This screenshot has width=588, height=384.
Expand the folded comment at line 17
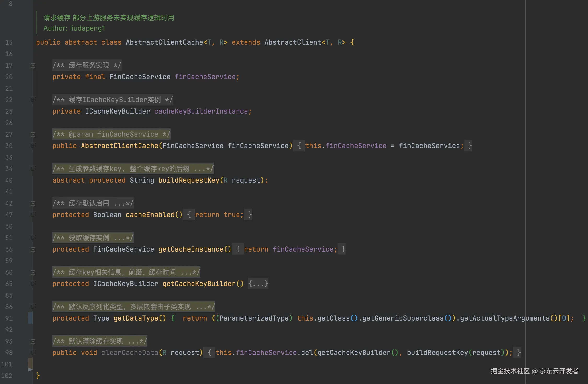coord(33,66)
